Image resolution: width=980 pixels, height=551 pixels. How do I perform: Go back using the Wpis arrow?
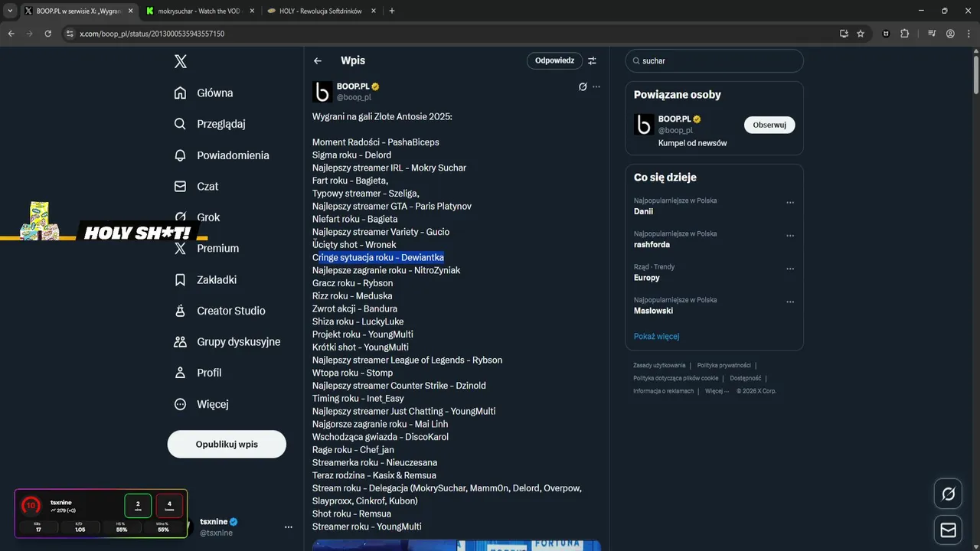click(318, 61)
